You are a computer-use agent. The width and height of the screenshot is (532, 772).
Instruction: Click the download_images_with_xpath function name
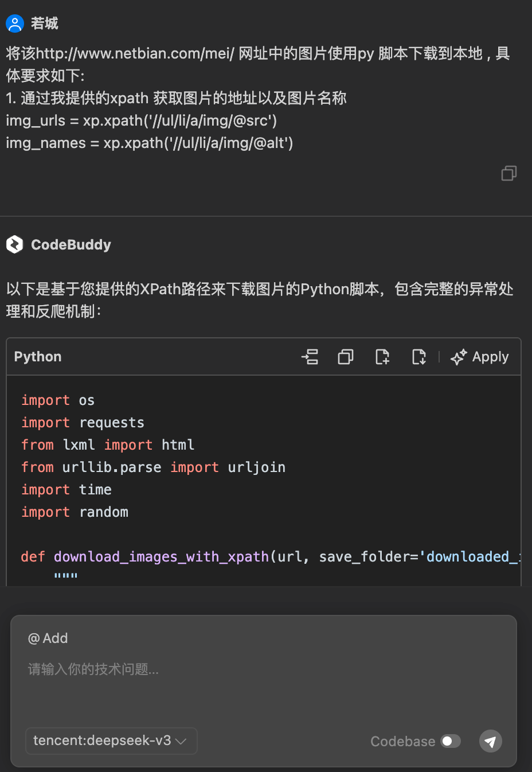[161, 556]
